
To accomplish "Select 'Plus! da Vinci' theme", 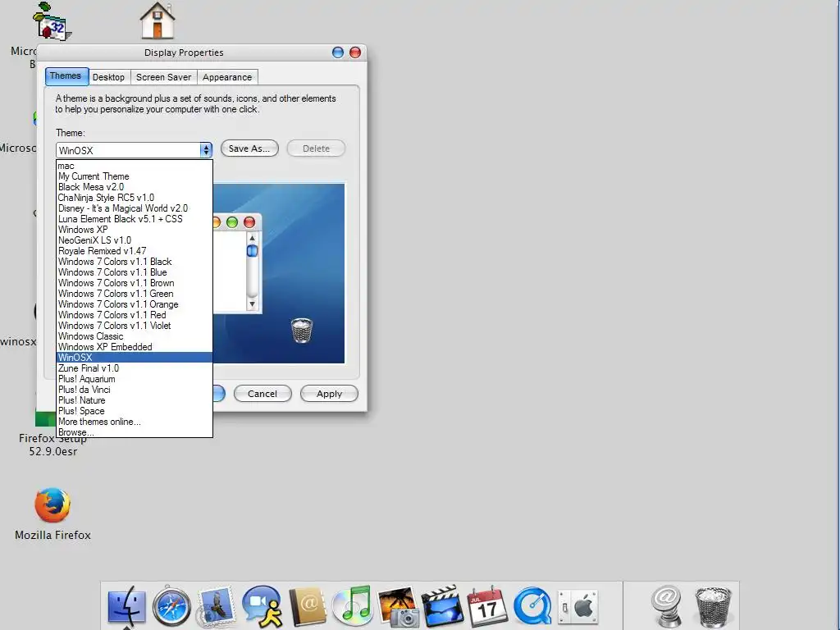I will point(135,390).
